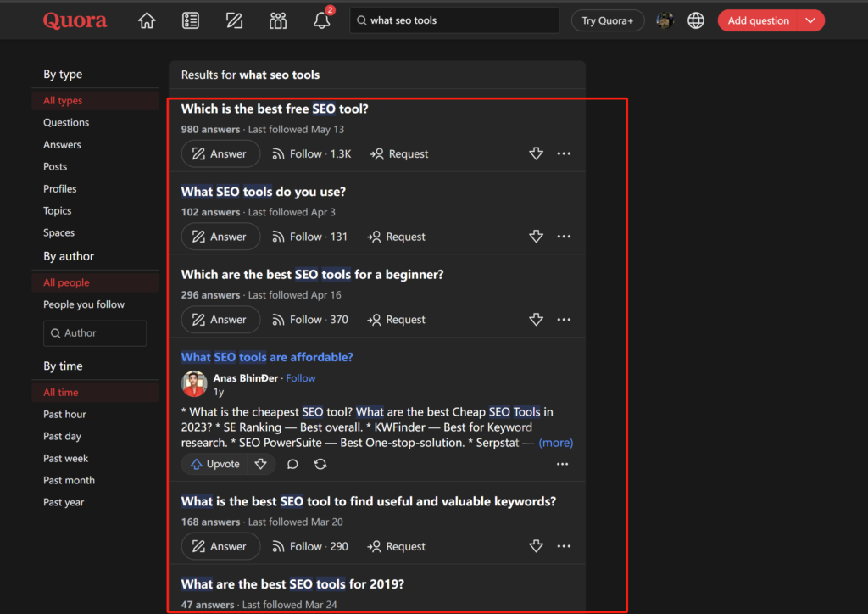
Task: Open 'What SEO tools do you use?' question
Action: tap(264, 192)
